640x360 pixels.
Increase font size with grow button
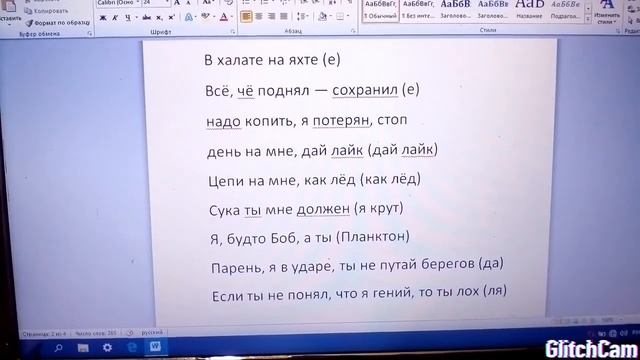tap(177, 3)
